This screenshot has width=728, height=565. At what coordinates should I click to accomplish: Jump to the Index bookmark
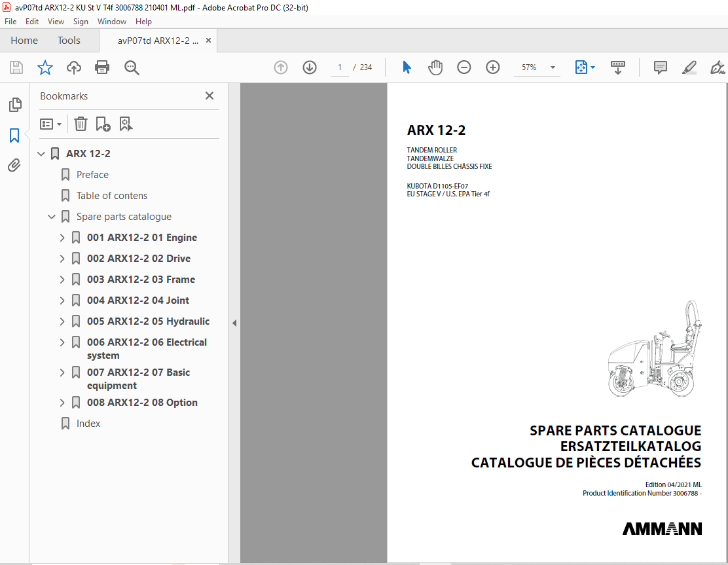88,424
